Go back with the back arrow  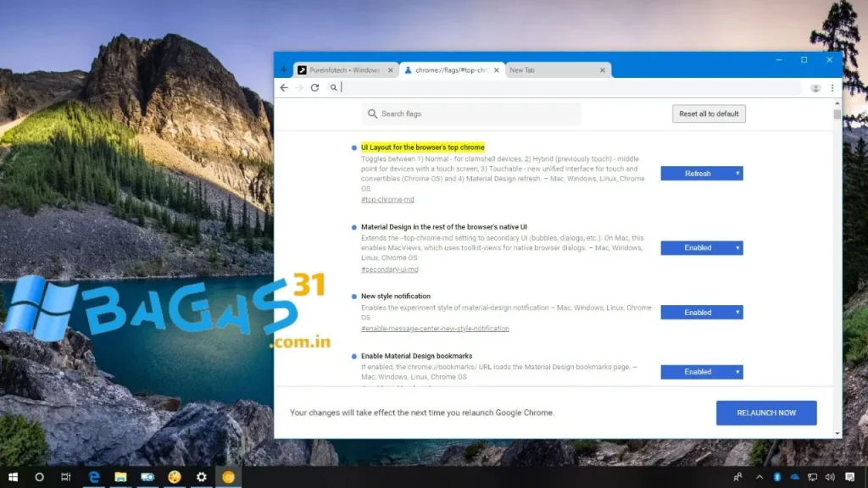click(x=284, y=88)
